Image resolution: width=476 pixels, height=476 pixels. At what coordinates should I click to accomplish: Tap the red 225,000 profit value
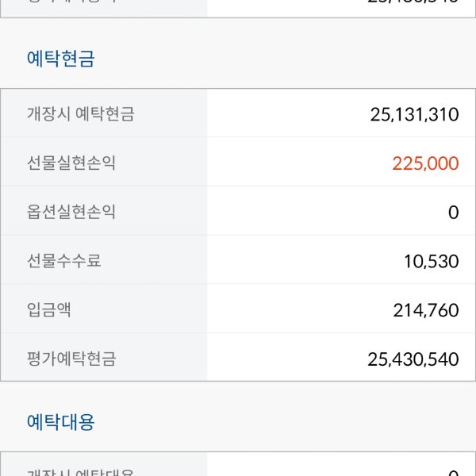point(425,163)
